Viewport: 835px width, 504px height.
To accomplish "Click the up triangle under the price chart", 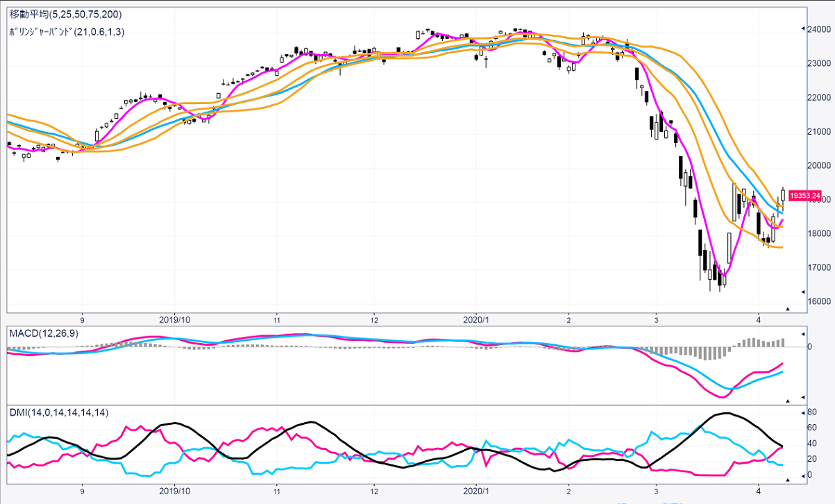I will point(787,308).
